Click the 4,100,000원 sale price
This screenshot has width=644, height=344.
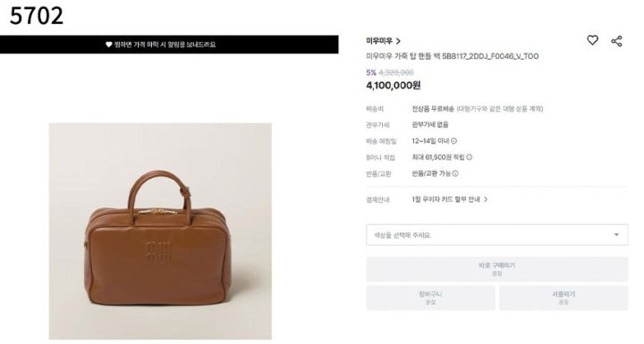tap(394, 86)
